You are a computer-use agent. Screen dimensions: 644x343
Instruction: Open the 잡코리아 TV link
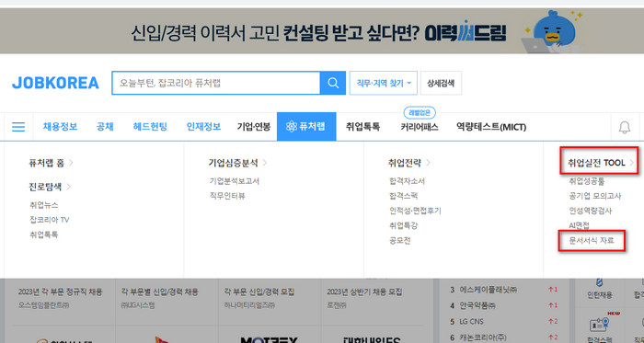pos(50,220)
